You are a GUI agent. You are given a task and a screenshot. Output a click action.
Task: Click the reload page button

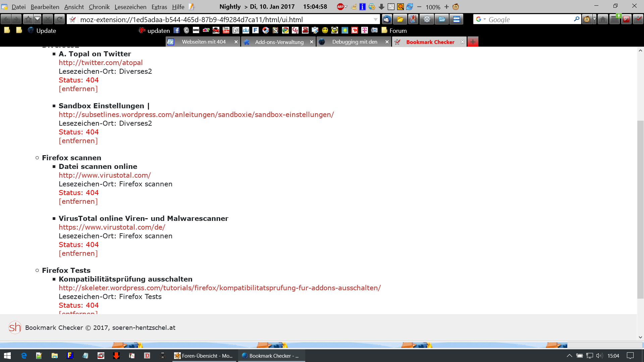[59, 19]
